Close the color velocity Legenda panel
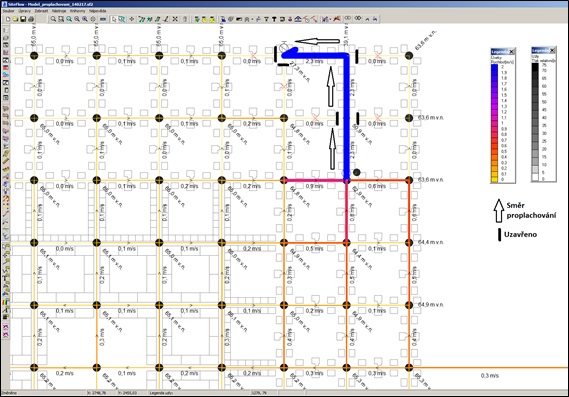569x397 pixels. (512, 52)
